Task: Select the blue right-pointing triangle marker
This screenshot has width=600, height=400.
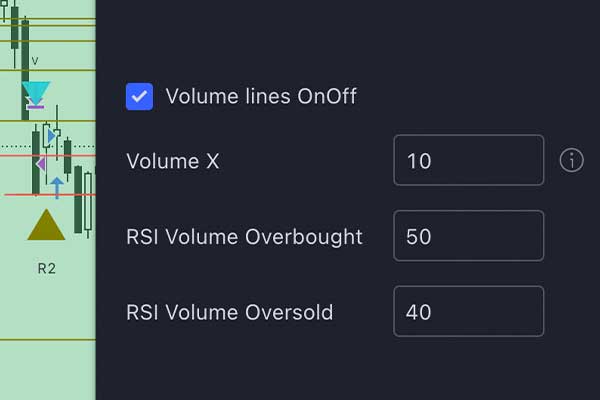Action: point(52,136)
